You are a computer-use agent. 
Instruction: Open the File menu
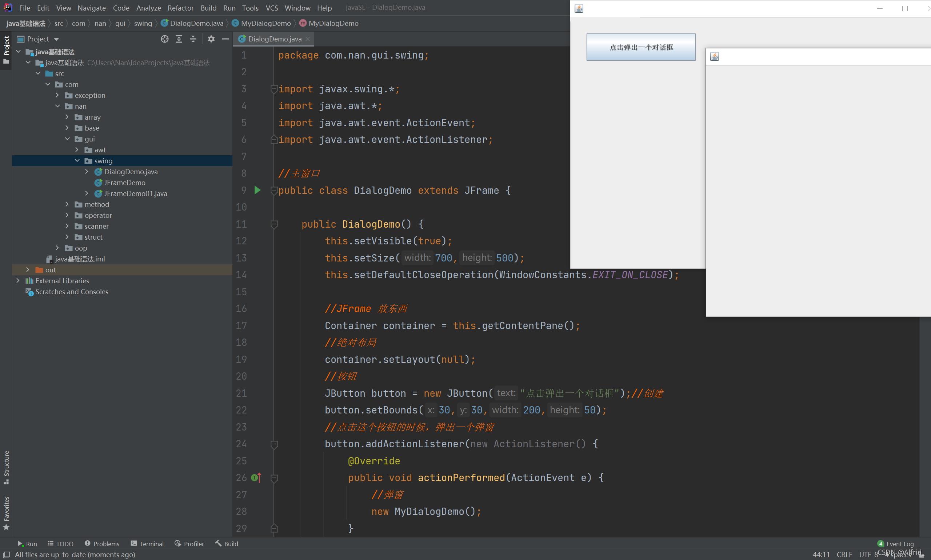(24, 8)
